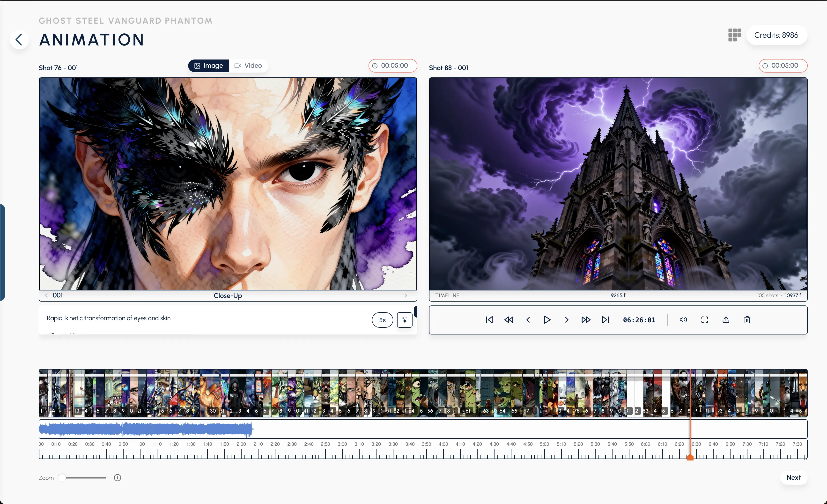The image size is (827, 504).
Task: Click the Shot 76 close-up image
Action: coord(228,184)
